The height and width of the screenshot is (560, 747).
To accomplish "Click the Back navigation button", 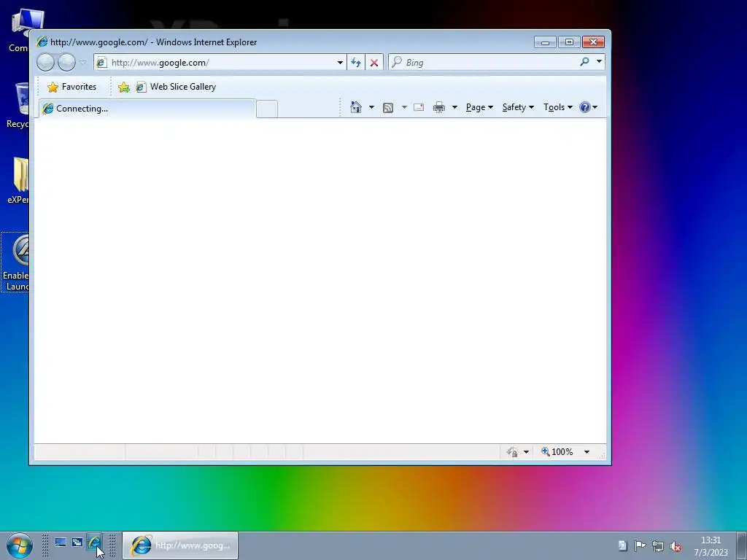I will pyautogui.click(x=46, y=63).
